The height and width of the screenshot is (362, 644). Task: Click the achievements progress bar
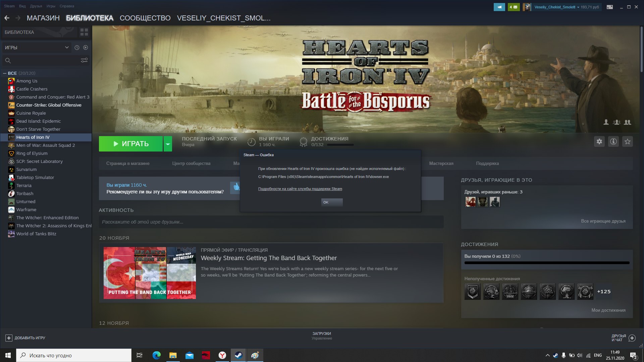point(546,263)
